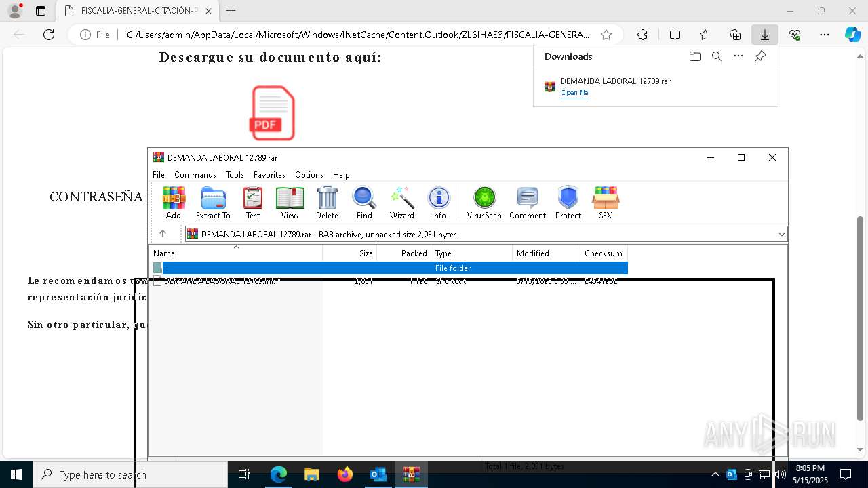Viewport: 868px width, 488px height.
Task: Start VirusScan on the archive
Action: click(x=484, y=203)
